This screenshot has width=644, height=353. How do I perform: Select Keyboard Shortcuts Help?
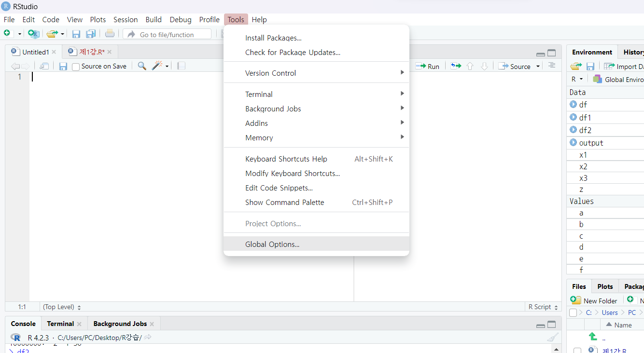[x=316, y=159]
